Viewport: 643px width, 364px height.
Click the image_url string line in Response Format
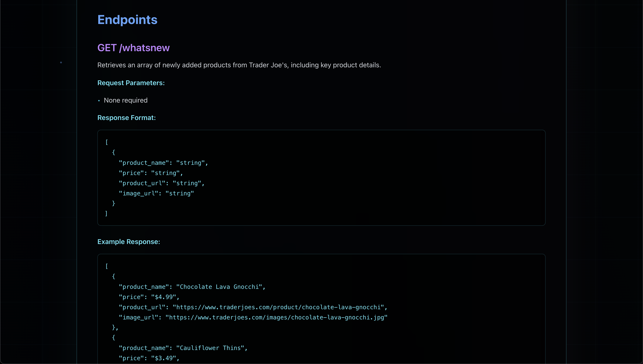[156, 193]
